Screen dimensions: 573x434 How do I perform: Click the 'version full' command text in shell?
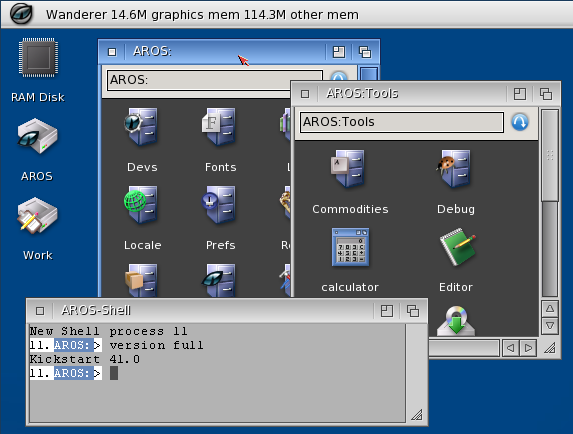click(x=156, y=345)
